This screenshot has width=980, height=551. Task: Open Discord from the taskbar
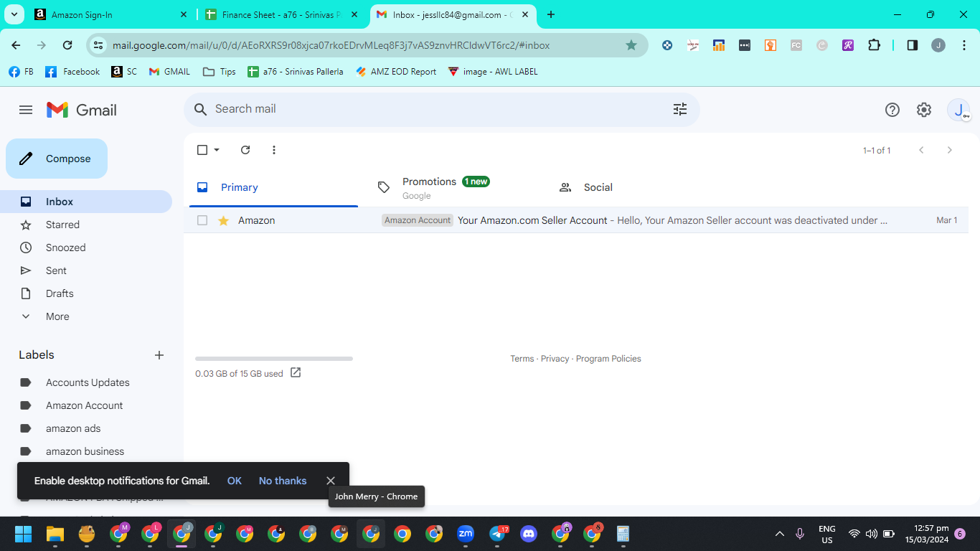[x=529, y=534]
